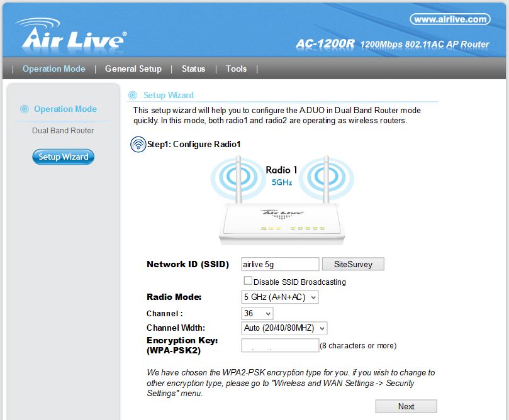Open the Operation Mode menu tab
The width and height of the screenshot is (509, 420).
pos(54,69)
